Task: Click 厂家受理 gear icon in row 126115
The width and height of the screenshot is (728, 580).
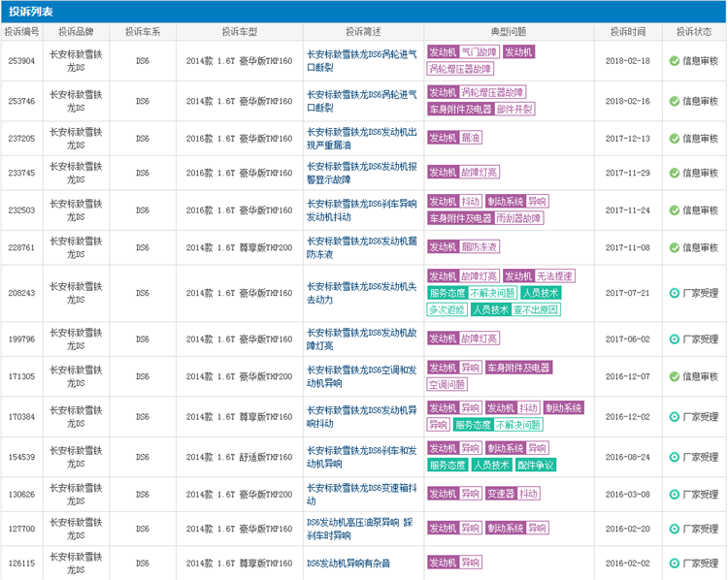Action: click(x=675, y=563)
